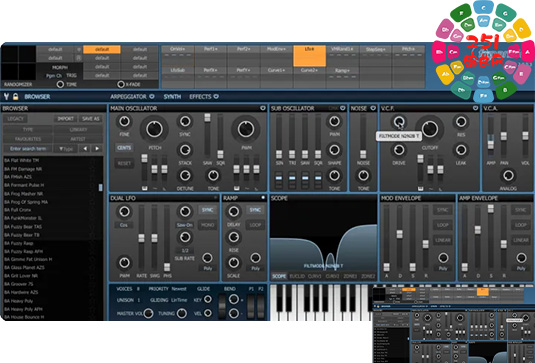
Task: Select the orange highlighted default preset slot
Action: pos(102,49)
